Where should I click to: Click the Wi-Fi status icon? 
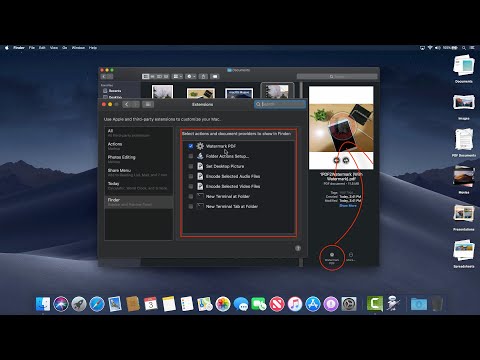click(x=430, y=48)
